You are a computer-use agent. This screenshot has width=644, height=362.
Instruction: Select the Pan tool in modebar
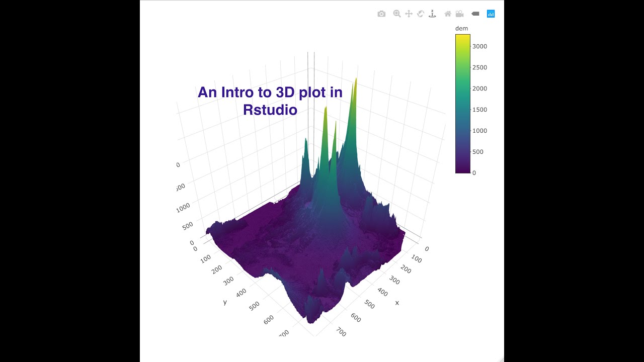[409, 14]
